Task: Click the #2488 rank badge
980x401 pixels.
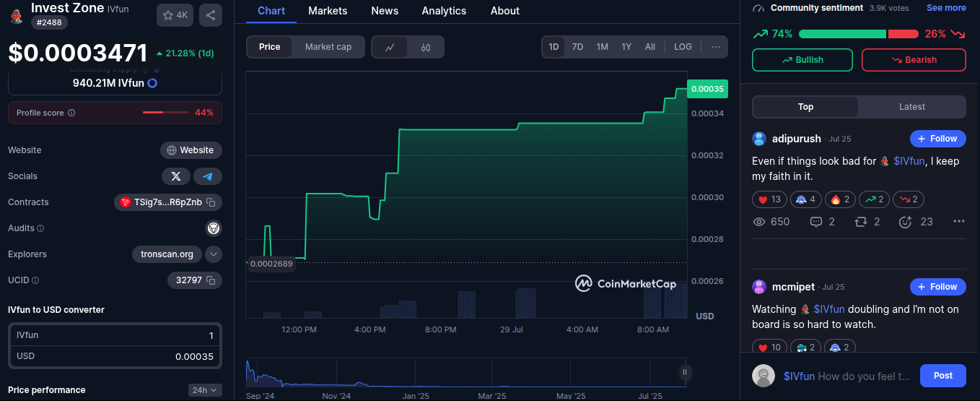Action: pyautogui.click(x=50, y=23)
